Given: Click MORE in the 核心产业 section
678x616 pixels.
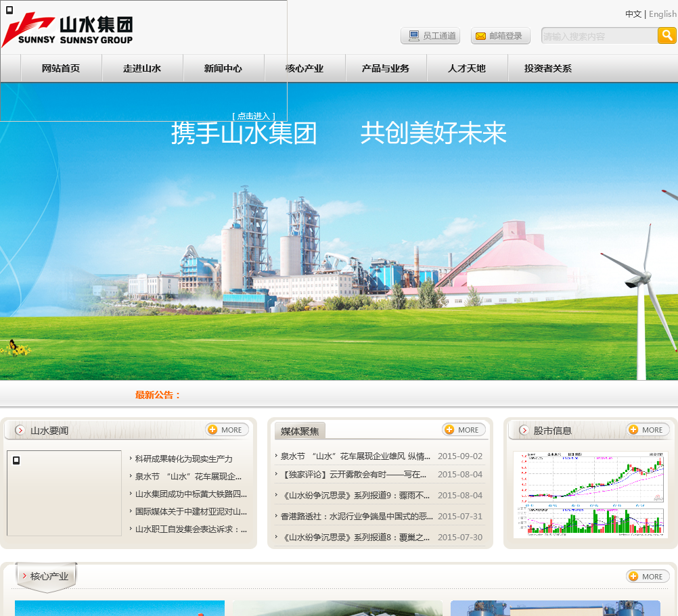Looking at the screenshot, I should click(648, 576).
